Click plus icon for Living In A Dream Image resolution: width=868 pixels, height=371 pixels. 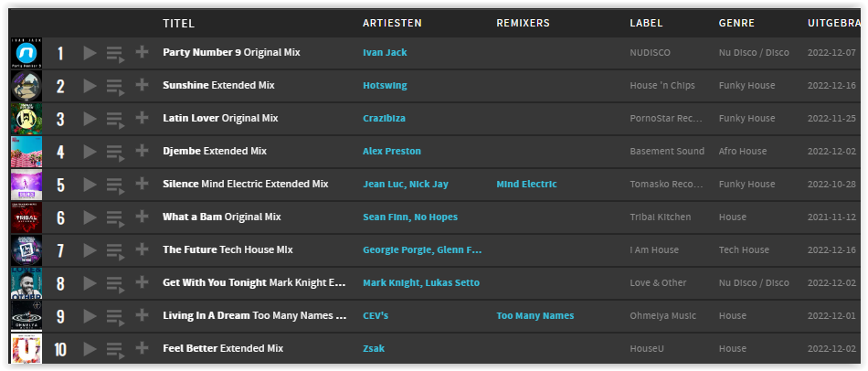[142, 315]
